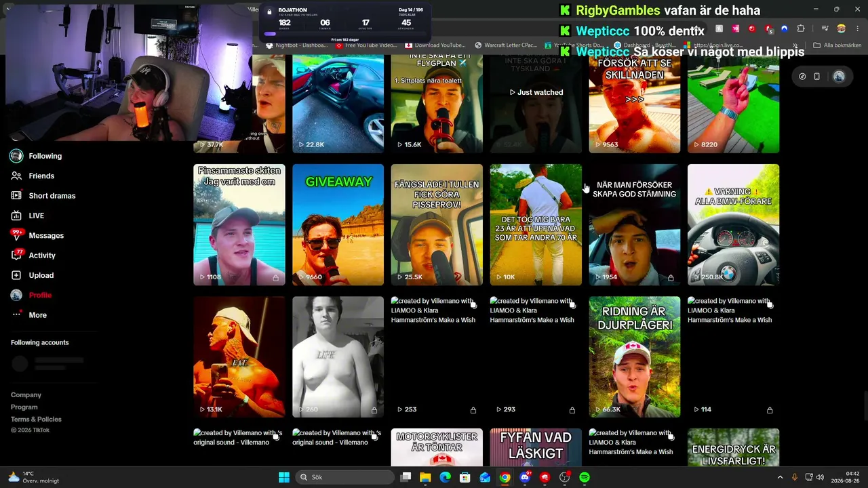Expand the Company footer section
This screenshot has width=868, height=488.
coord(26,395)
